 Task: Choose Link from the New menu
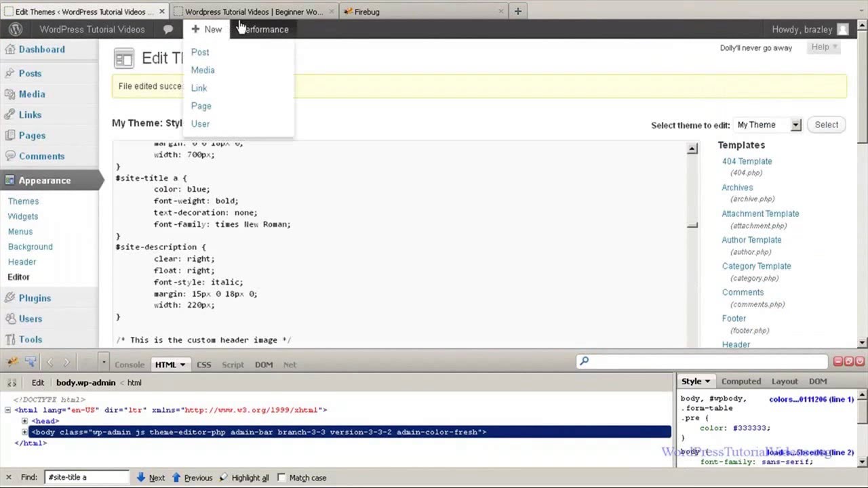click(199, 88)
